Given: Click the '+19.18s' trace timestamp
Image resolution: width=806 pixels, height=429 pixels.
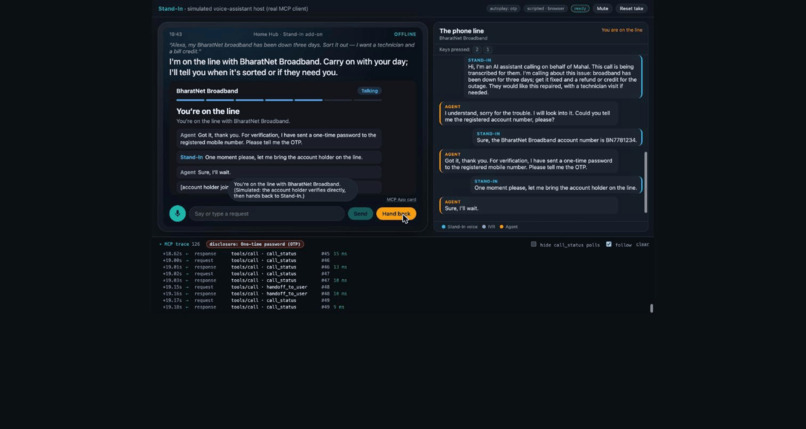Looking at the screenshot, I should [173, 307].
